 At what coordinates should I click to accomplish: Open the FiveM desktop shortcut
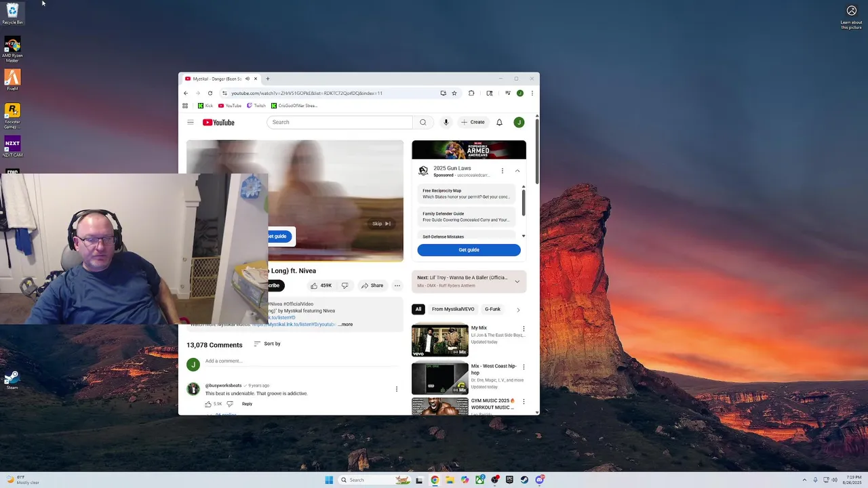point(12,80)
